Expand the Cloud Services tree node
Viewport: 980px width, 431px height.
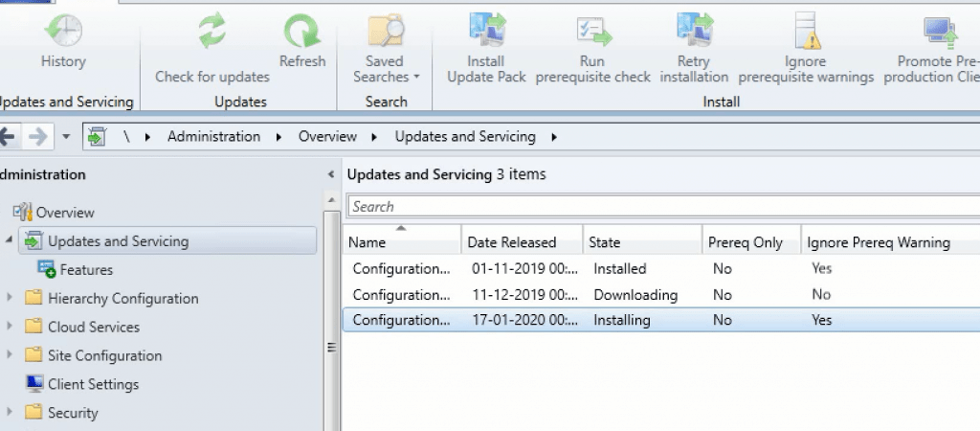[9, 326]
